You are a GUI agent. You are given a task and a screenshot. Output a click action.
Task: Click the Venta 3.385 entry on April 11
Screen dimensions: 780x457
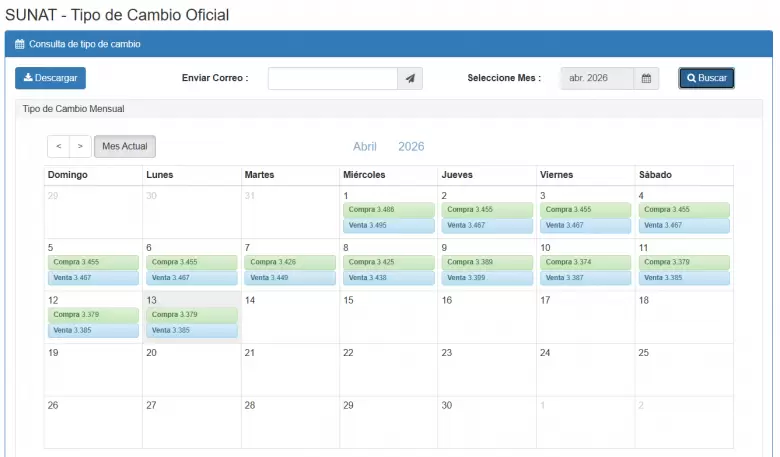coord(684,278)
